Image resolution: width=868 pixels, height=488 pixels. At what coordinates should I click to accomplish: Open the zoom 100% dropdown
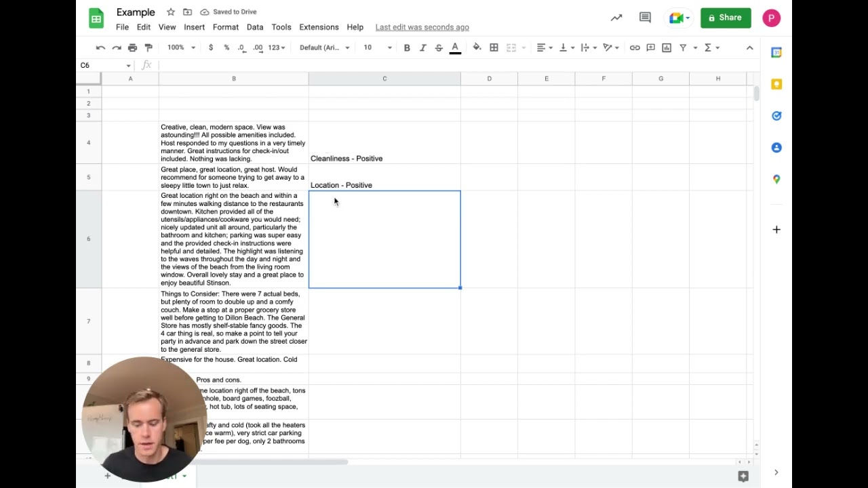[x=181, y=47]
